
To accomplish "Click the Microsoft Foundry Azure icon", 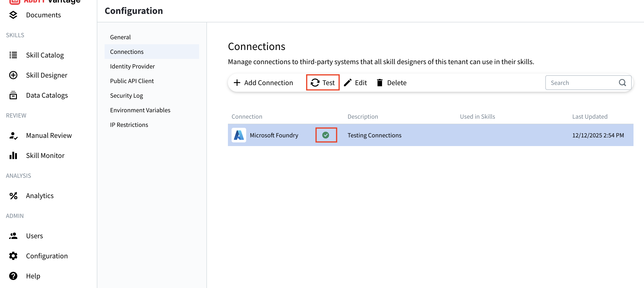I will (x=239, y=135).
